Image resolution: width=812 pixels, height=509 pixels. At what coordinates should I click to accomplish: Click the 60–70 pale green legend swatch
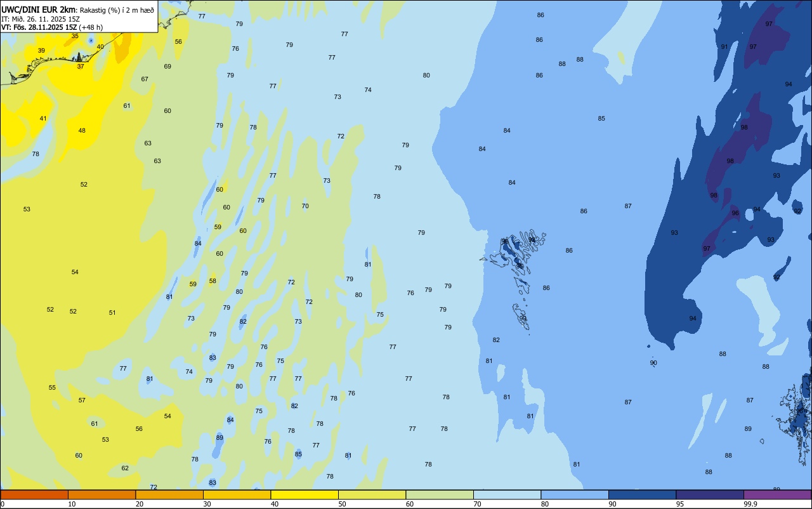[440, 494]
